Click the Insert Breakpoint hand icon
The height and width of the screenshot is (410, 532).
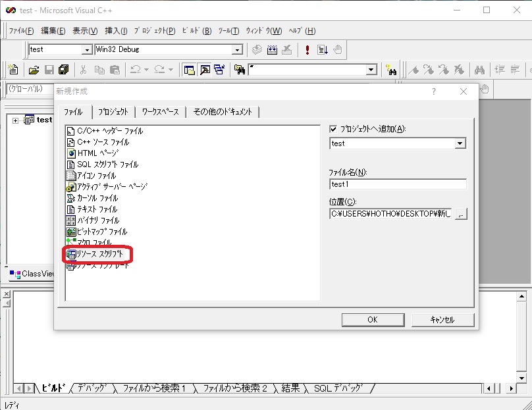tap(338, 50)
